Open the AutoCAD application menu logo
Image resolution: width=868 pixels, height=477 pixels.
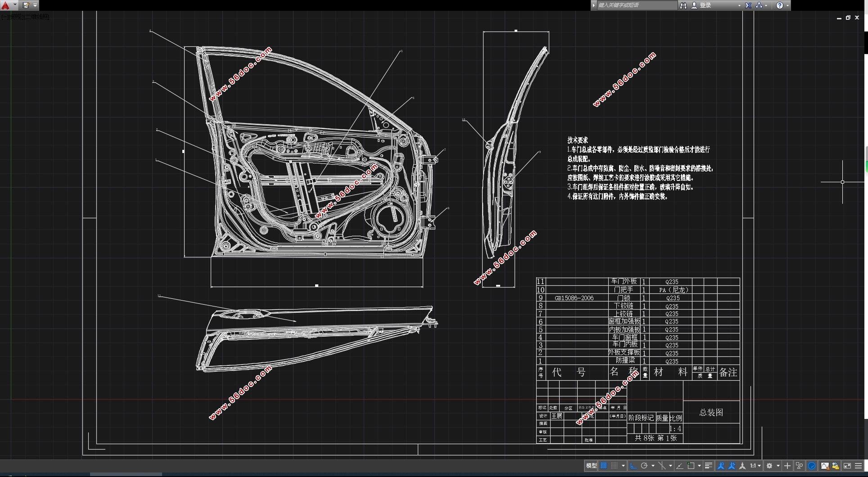point(5,5)
